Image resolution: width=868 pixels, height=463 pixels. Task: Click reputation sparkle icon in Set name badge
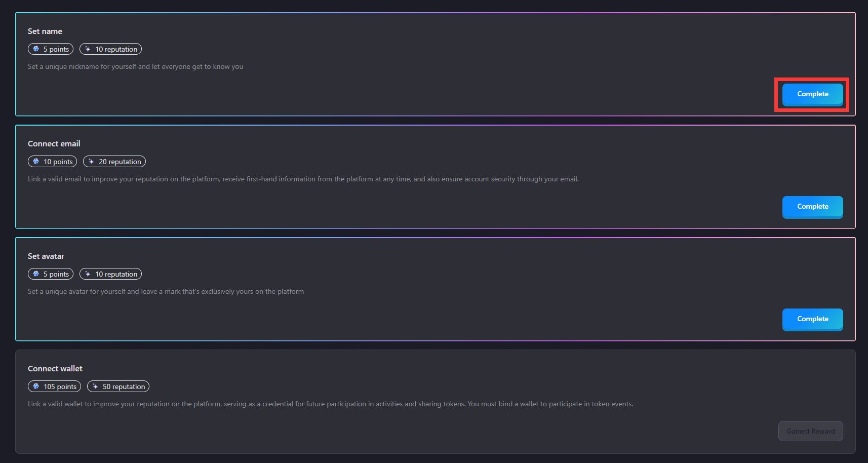pyautogui.click(x=88, y=49)
